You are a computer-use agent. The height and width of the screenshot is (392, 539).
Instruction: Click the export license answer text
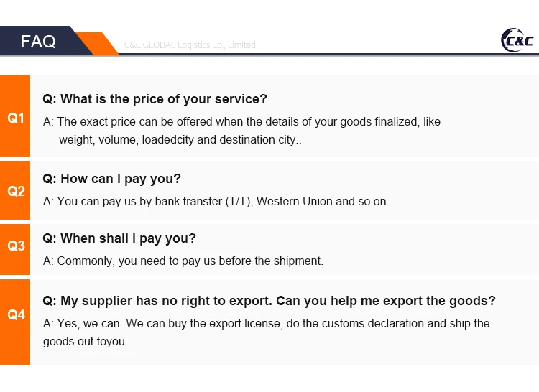[x=266, y=324]
